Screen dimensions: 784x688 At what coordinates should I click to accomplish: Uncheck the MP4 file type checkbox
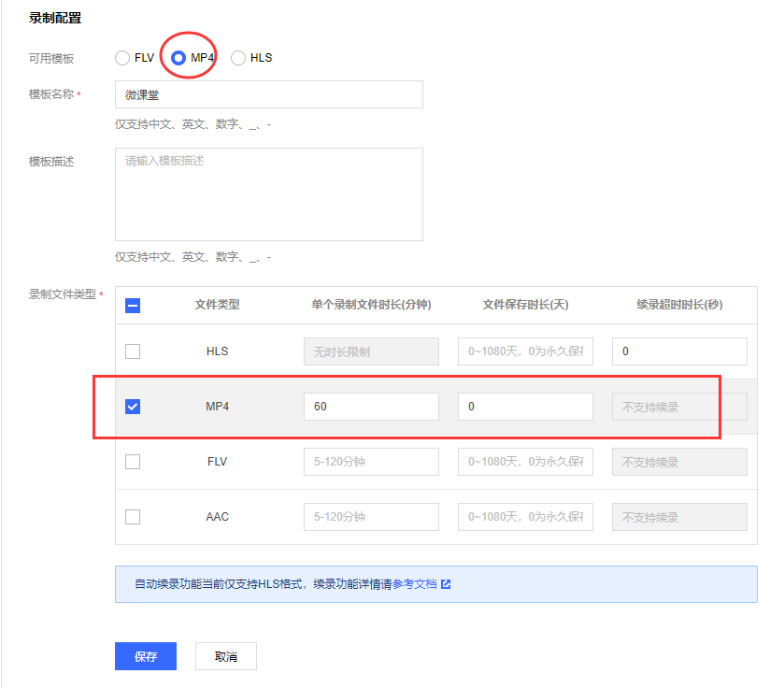(133, 407)
